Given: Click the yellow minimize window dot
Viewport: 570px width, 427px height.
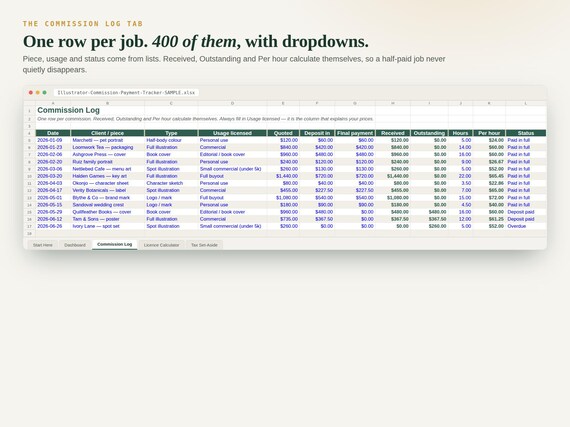Looking at the screenshot, I should tap(37, 93).
